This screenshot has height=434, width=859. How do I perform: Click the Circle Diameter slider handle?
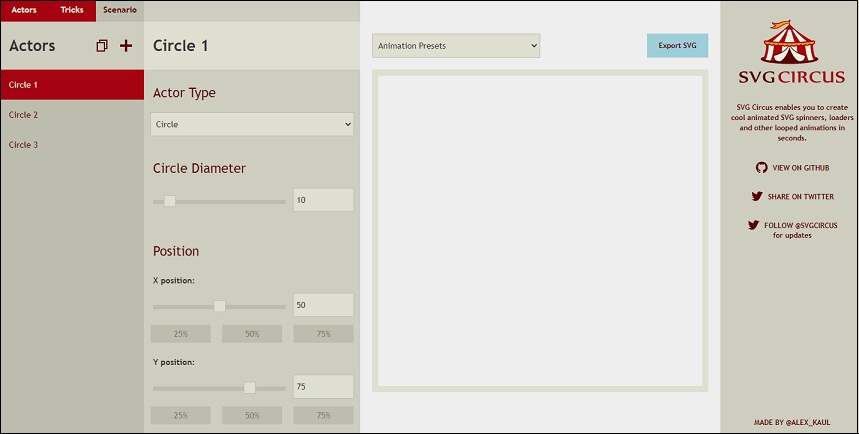tap(170, 201)
